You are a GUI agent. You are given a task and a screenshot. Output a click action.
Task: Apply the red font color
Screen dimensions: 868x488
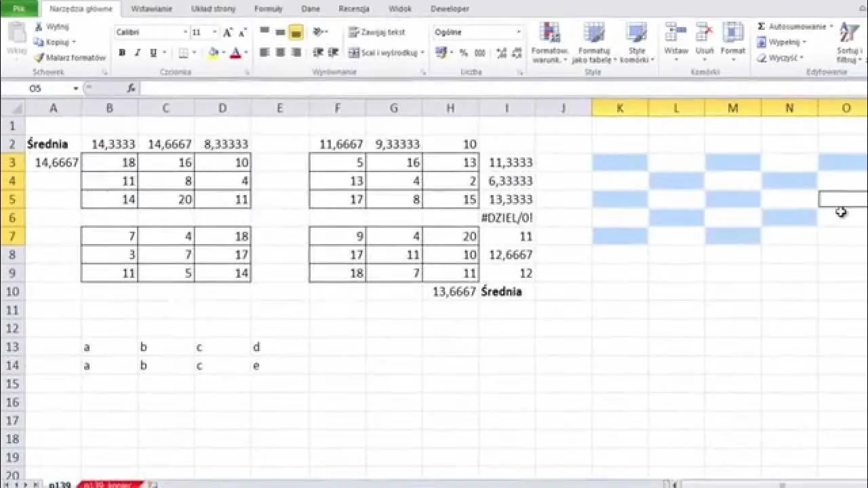click(235, 53)
